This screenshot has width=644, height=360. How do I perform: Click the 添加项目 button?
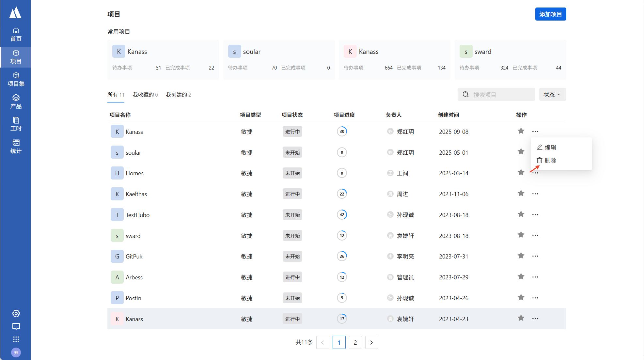(550, 14)
